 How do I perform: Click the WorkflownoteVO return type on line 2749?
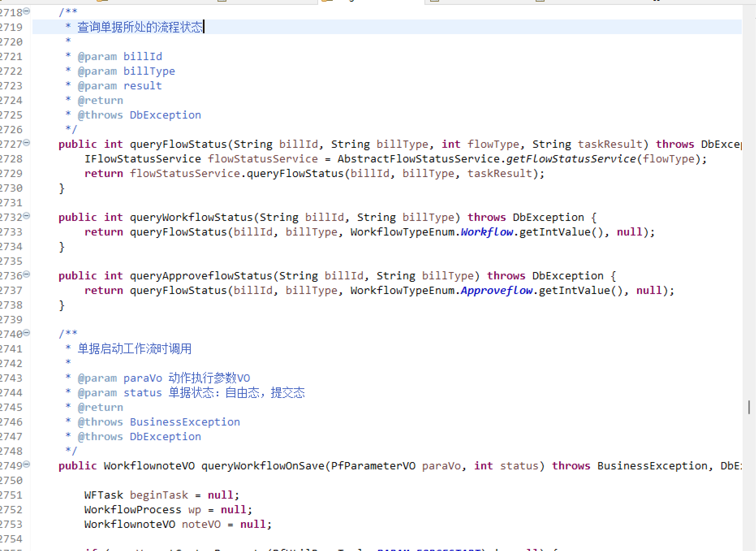149,466
